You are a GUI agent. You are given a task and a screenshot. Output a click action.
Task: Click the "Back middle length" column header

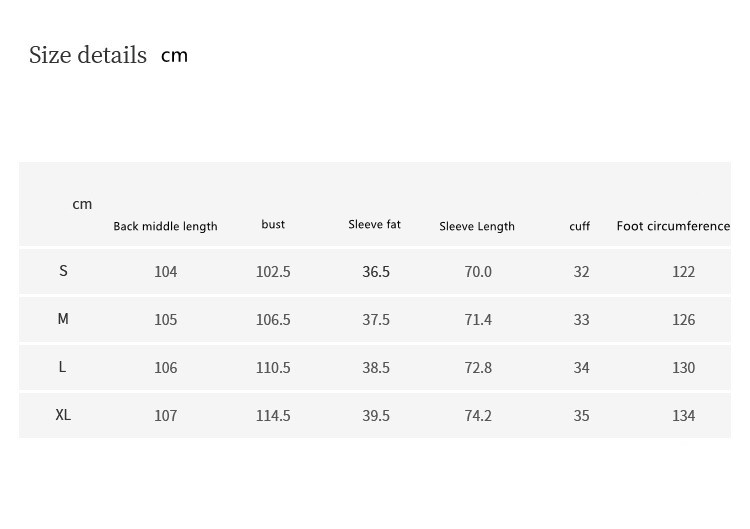click(165, 226)
